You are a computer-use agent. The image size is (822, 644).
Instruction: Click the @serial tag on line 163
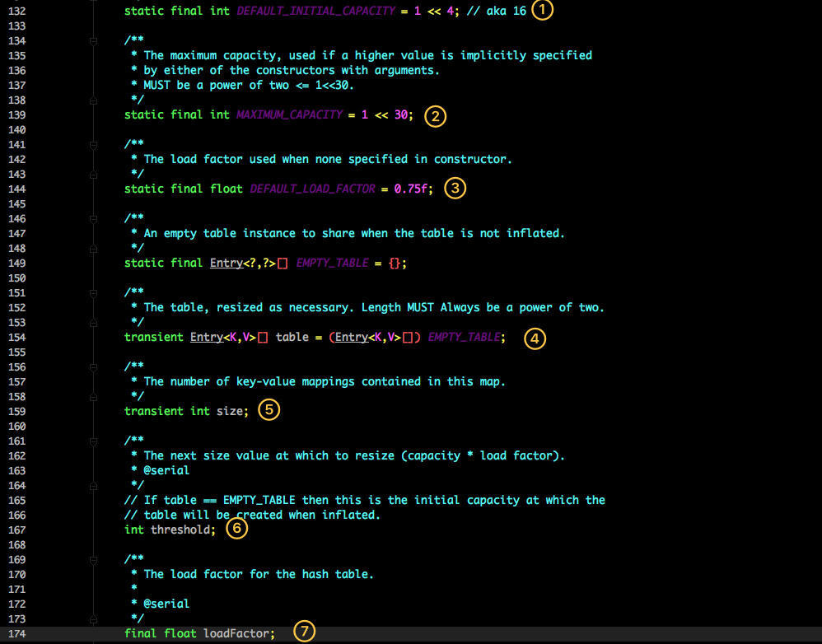(x=166, y=470)
